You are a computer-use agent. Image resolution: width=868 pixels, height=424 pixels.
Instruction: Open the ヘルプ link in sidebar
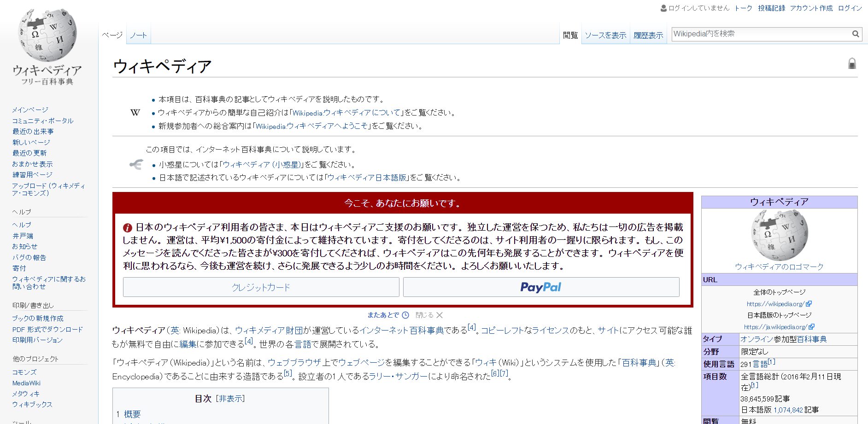(x=22, y=225)
